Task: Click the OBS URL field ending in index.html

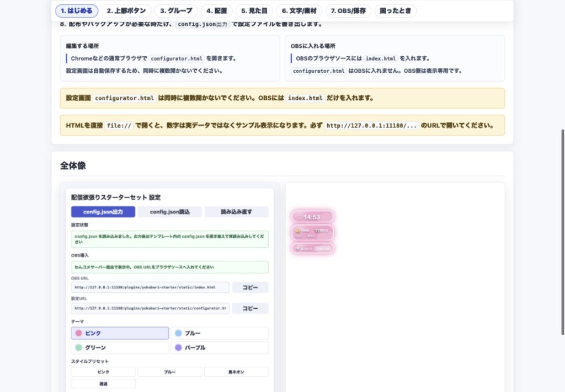Action: point(150,287)
